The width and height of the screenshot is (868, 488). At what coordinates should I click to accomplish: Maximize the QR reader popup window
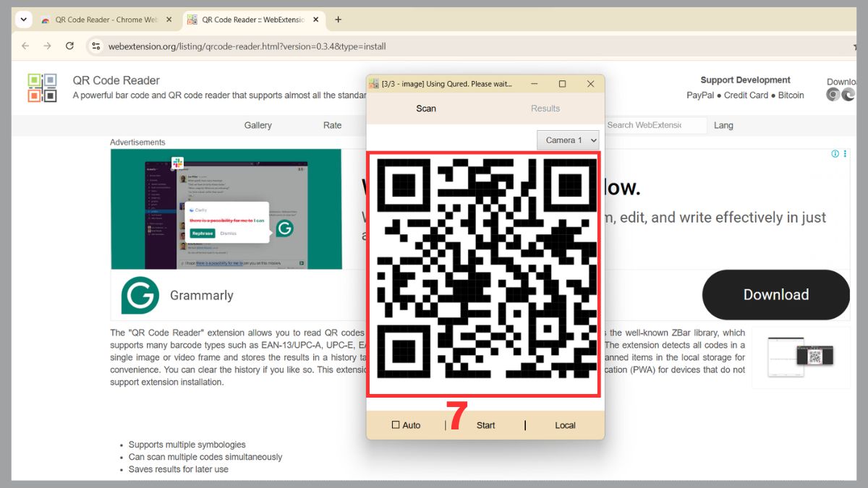(x=563, y=84)
